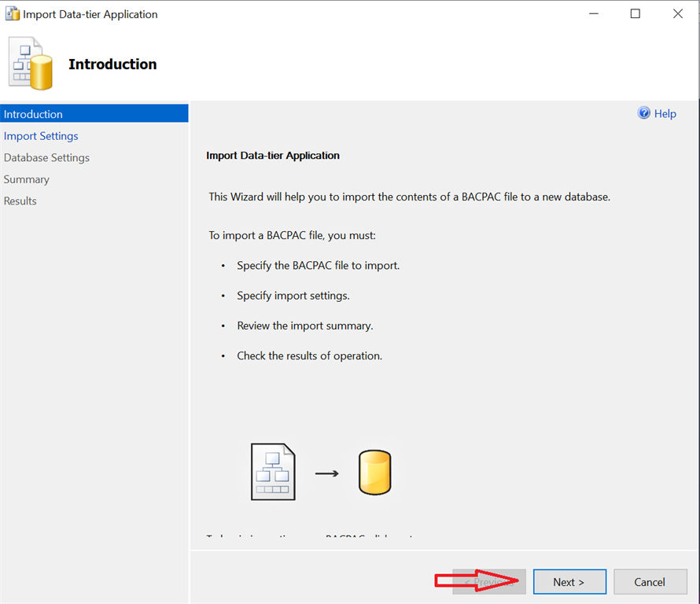
Task: Click the disabled Previous button
Action: [x=488, y=582]
